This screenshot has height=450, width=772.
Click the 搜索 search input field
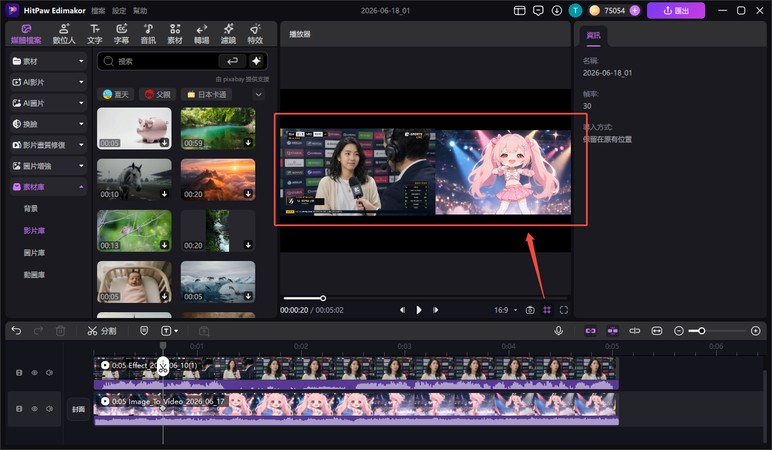159,61
